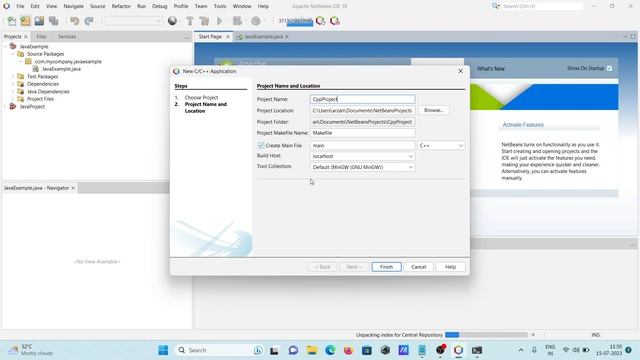640x360 pixels.
Task: Open File Explorer from taskbar
Action: click(312, 350)
